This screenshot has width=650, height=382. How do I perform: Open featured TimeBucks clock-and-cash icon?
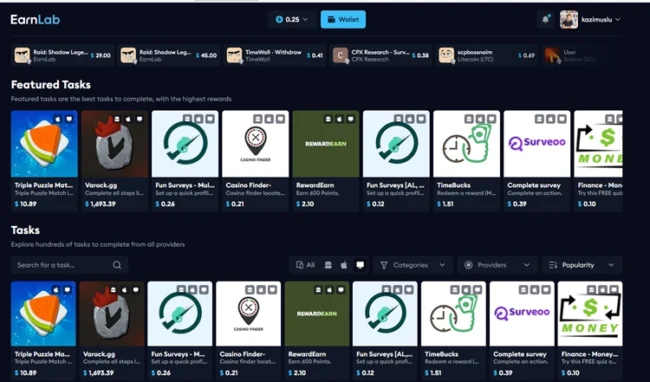click(x=467, y=144)
